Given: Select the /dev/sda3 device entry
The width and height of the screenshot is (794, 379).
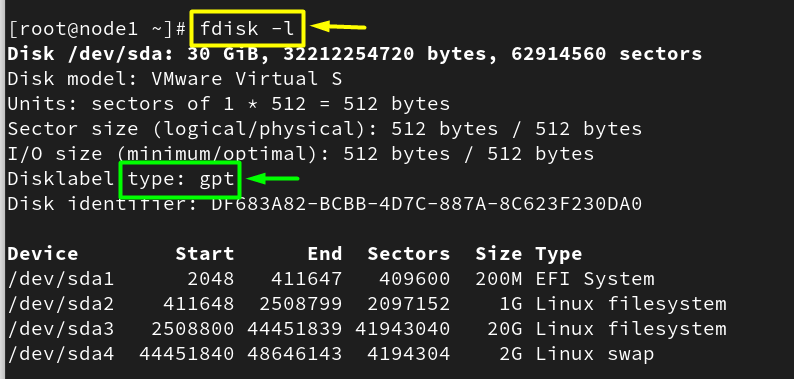Looking at the screenshot, I should click(61, 329).
